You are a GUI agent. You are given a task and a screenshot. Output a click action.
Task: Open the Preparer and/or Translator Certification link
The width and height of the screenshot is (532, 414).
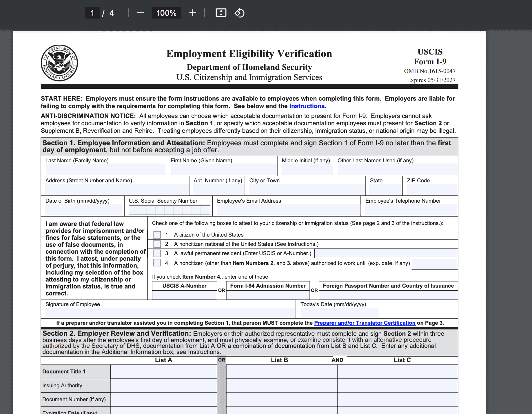tap(365, 323)
